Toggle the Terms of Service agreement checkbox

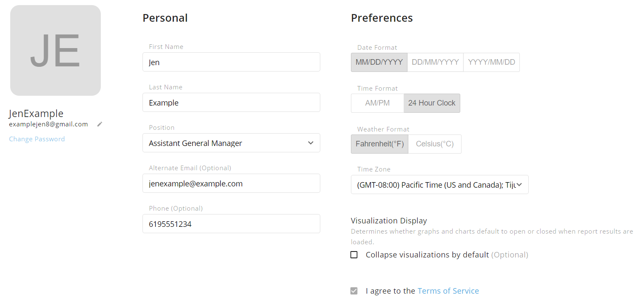(x=354, y=291)
